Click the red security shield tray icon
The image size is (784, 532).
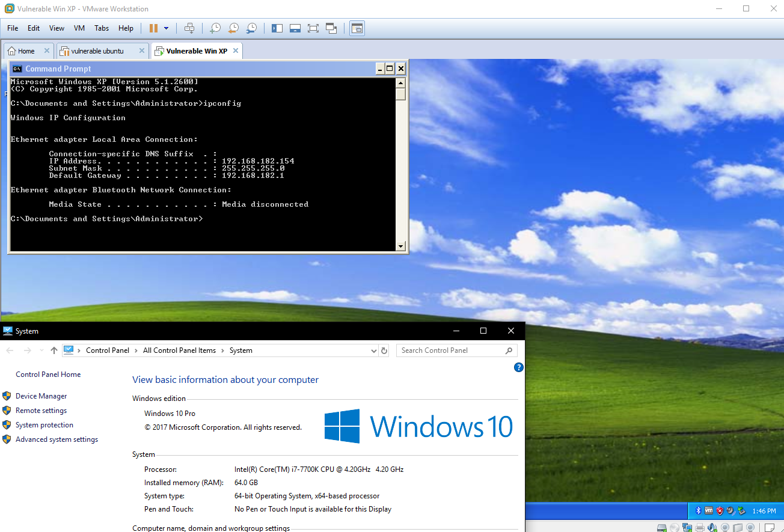[x=720, y=510]
